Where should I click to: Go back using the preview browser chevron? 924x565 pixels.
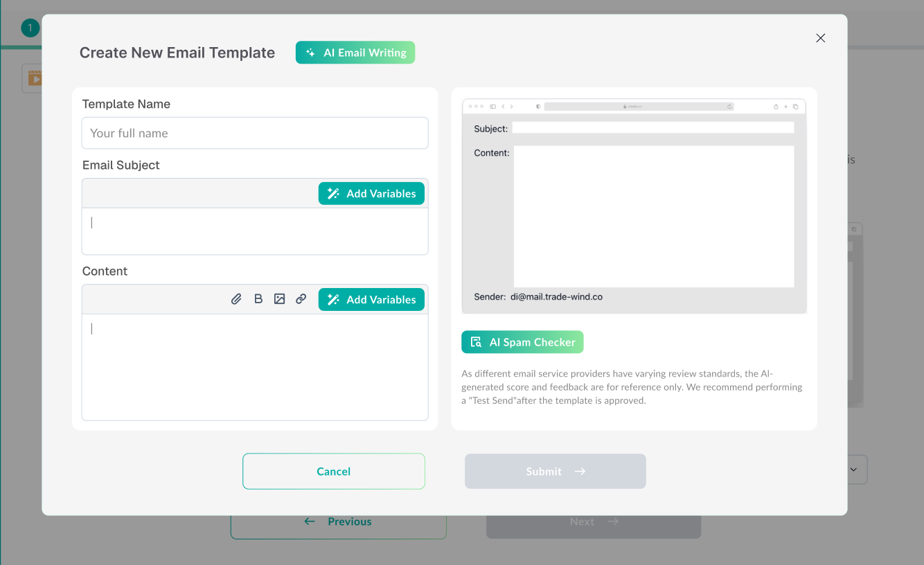503,106
